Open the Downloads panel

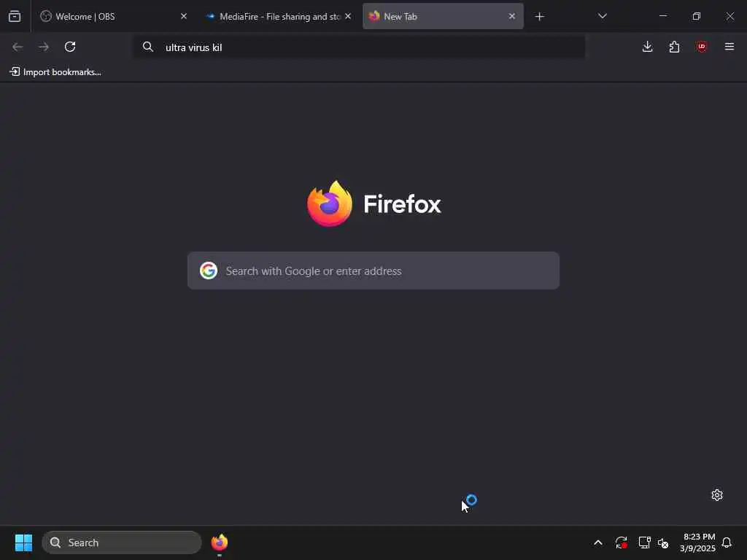pyautogui.click(x=647, y=47)
